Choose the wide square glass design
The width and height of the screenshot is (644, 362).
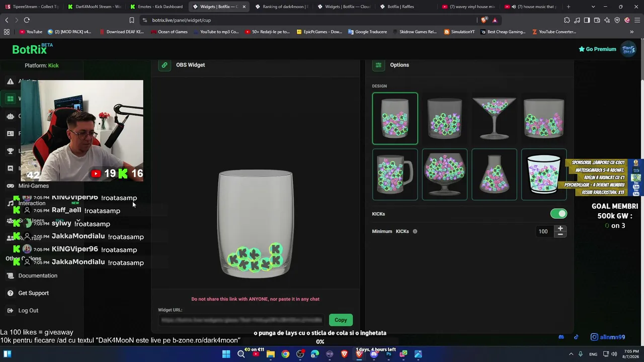coord(544,119)
